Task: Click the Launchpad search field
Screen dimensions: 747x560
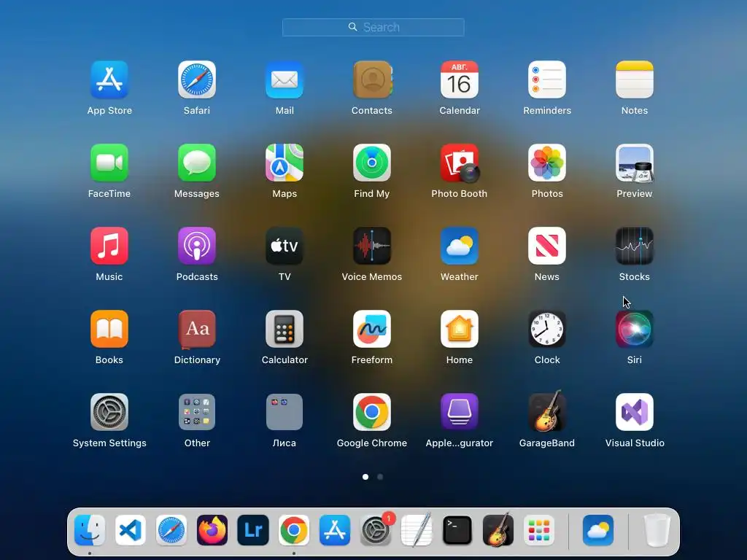Action: point(373,27)
